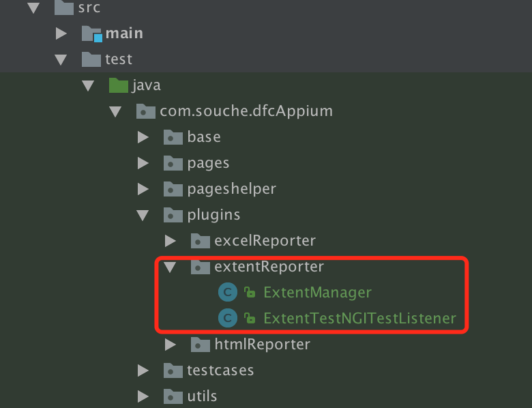Click the excelReporter package icon

point(200,241)
